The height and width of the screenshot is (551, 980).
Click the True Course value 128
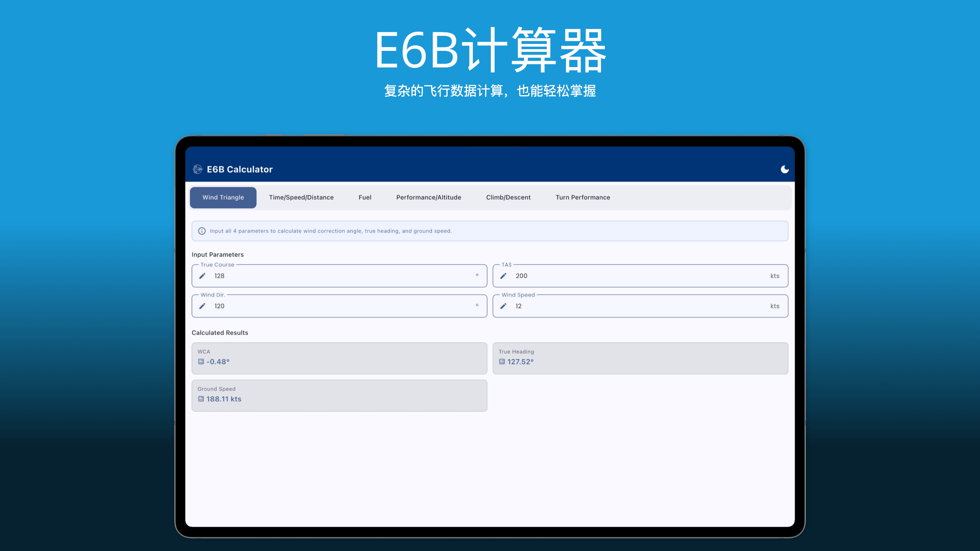point(219,276)
